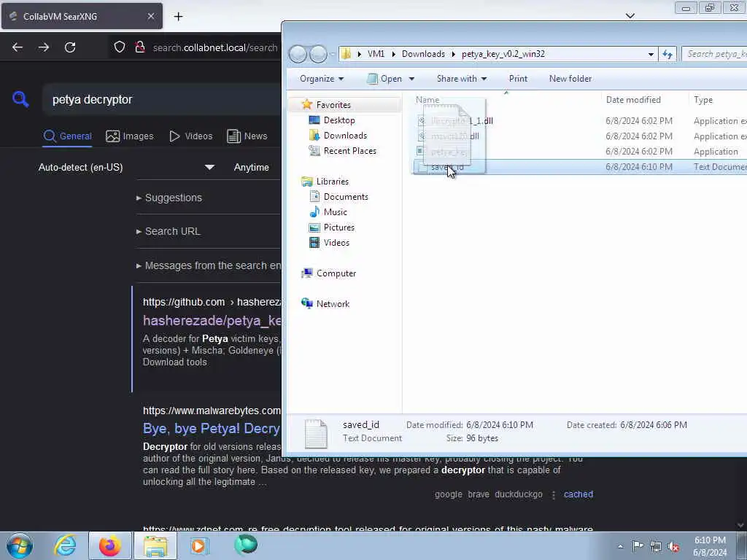Click the muted volume tray icon
Viewport: 747px width, 560px height.
[673, 546]
